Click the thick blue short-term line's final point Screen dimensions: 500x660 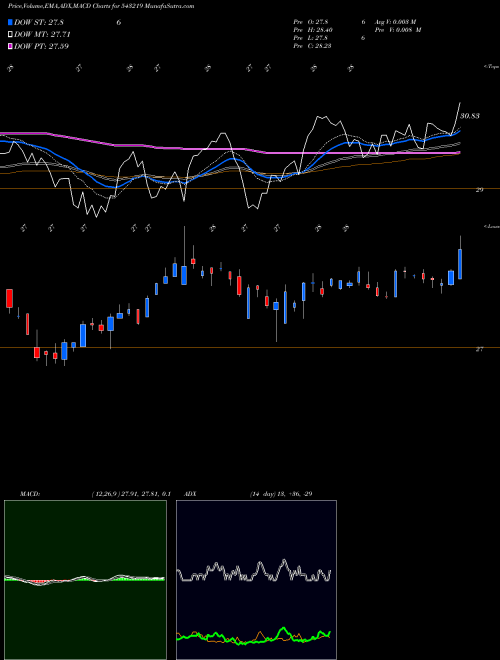coord(460,131)
